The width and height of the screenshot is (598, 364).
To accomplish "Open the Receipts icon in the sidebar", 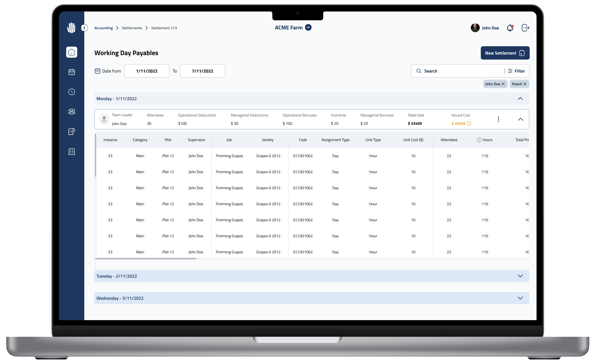I will (x=72, y=132).
